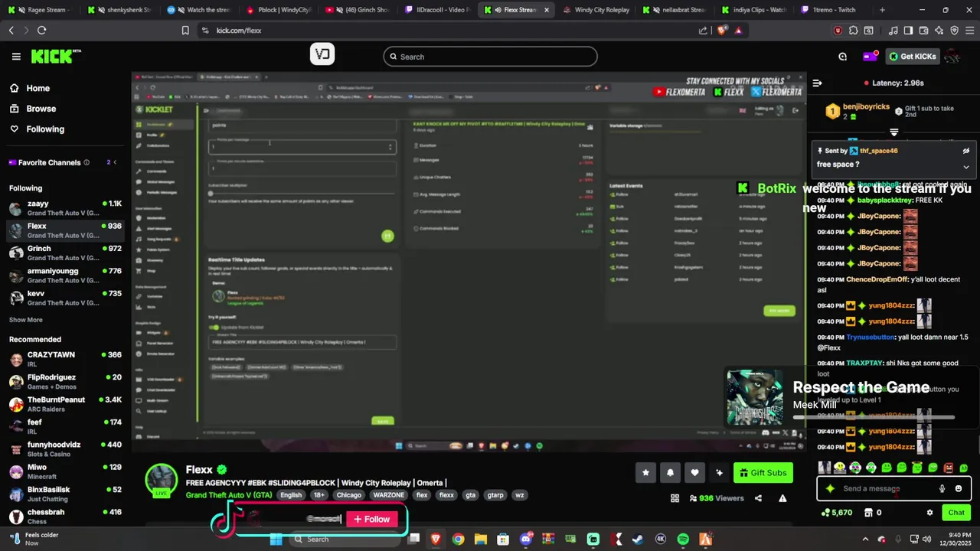Open Grand Theft Auto V (GTA) category link

pos(229,495)
